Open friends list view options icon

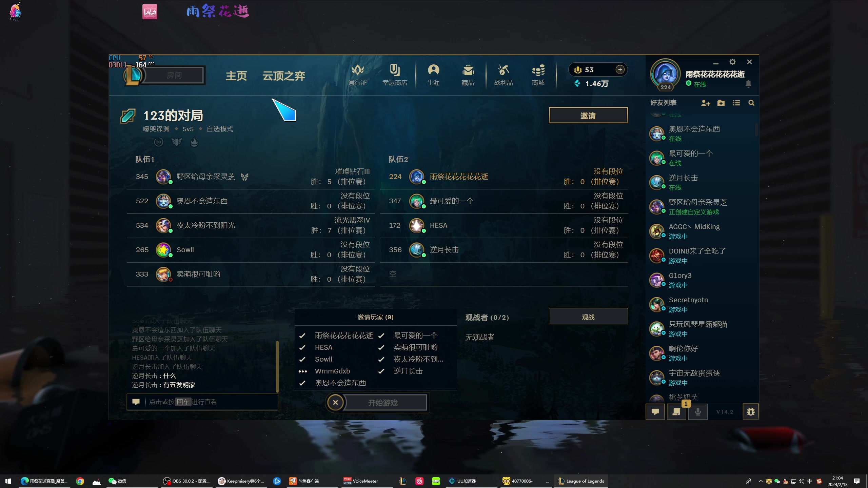[x=736, y=103]
